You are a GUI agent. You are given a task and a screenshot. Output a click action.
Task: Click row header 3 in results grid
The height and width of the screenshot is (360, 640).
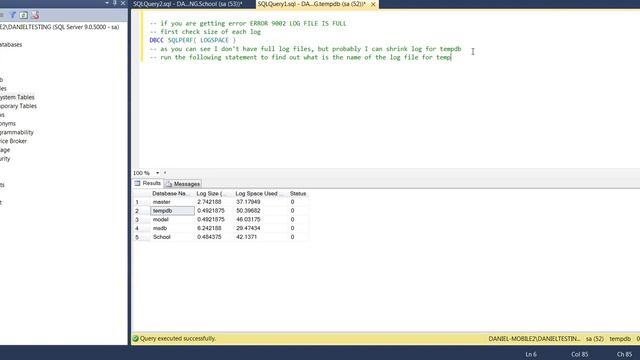[x=141, y=220]
